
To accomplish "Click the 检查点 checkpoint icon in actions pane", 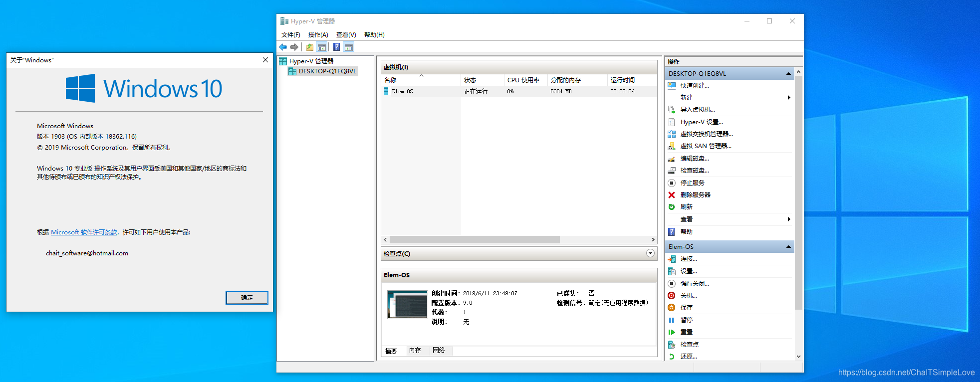I will (672, 345).
